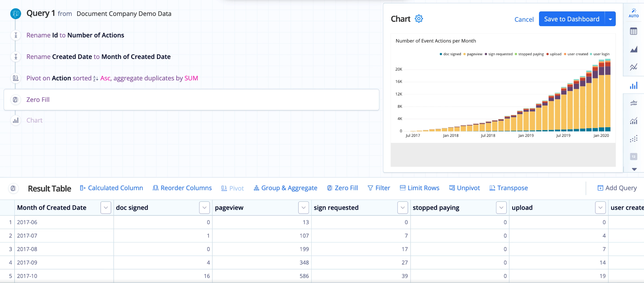Select the Zero Fill pipeline step
This screenshot has width=644, height=283.
click(x=192, y=99)
